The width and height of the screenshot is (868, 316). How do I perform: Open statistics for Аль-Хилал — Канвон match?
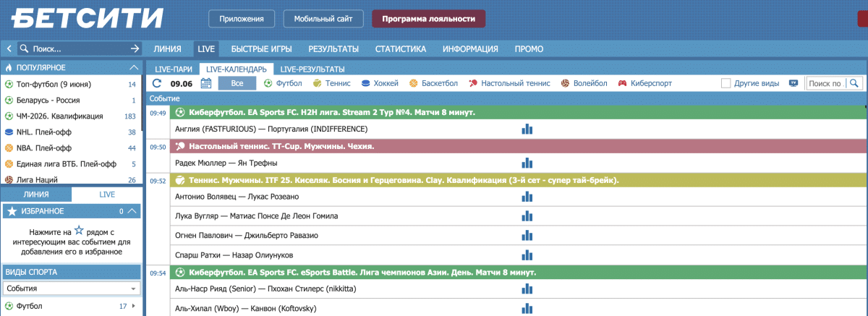tap(527, 309)
